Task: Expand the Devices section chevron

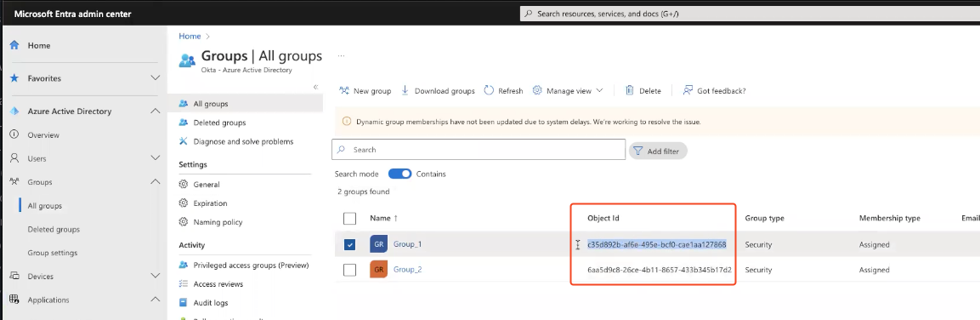Action: [x=155, y=276]
